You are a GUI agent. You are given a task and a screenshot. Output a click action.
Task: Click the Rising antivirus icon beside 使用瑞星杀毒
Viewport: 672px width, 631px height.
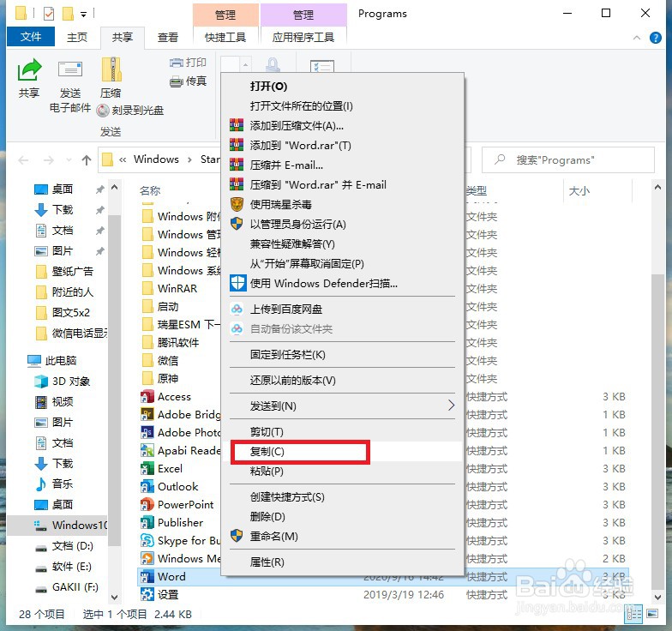click(x=237, y=204)
